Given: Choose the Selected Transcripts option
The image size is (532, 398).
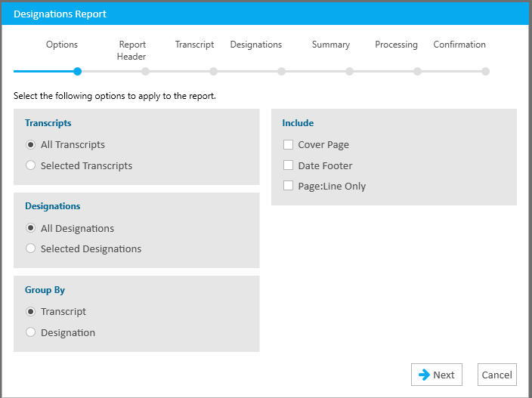Looking at the screenshot, I should click(x=30, y=165).
